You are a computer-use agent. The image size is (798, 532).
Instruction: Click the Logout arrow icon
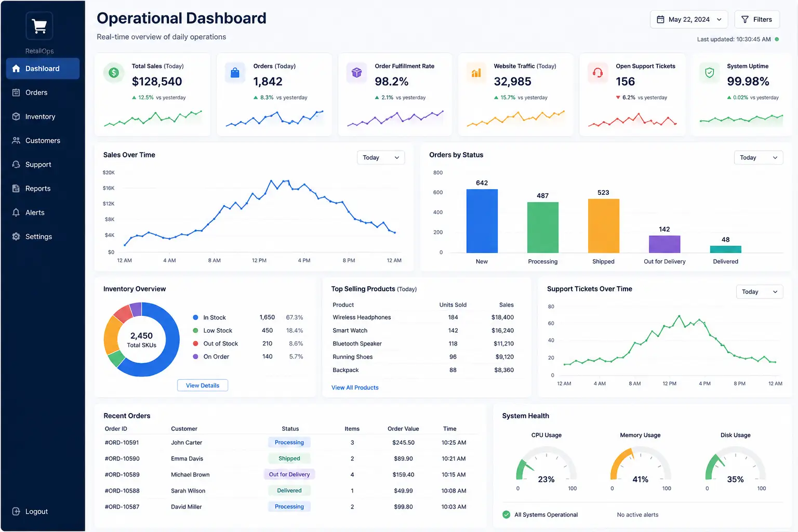tap(16, 511)
